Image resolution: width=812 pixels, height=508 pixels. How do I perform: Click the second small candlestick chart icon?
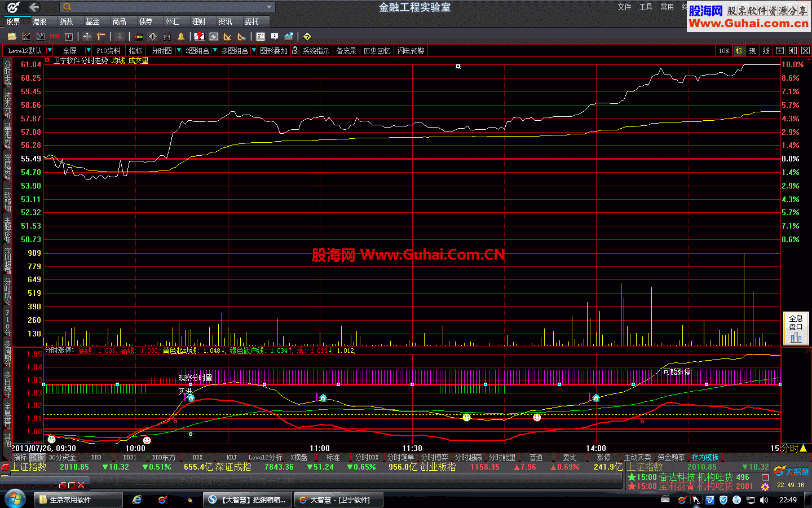pos(41,37)
